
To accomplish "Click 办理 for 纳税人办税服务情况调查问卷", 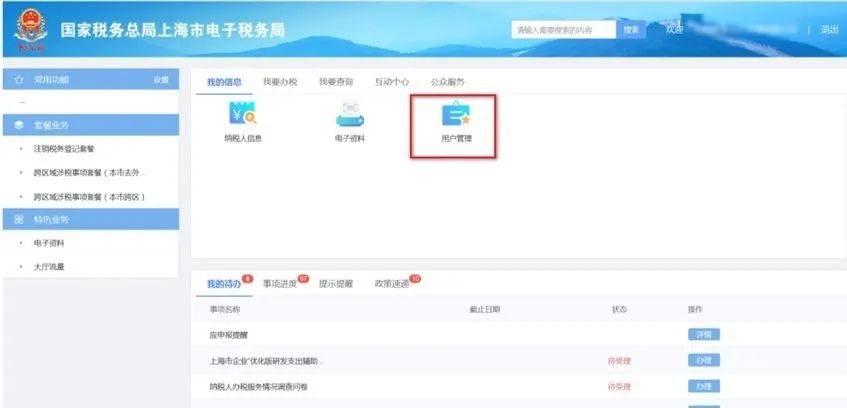I will coord(704,386).
